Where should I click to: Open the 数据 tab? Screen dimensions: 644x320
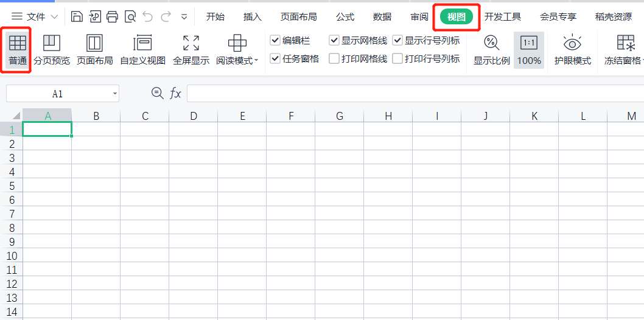pyautogui.click(x=382, y=17)
